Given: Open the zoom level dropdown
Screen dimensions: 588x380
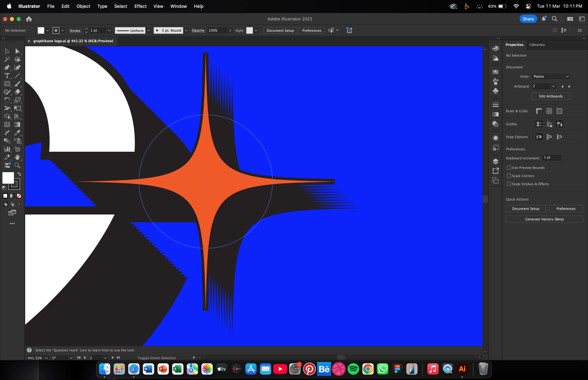Looking at the screenshot, I should pyautogui.click(x=46, y=358).
